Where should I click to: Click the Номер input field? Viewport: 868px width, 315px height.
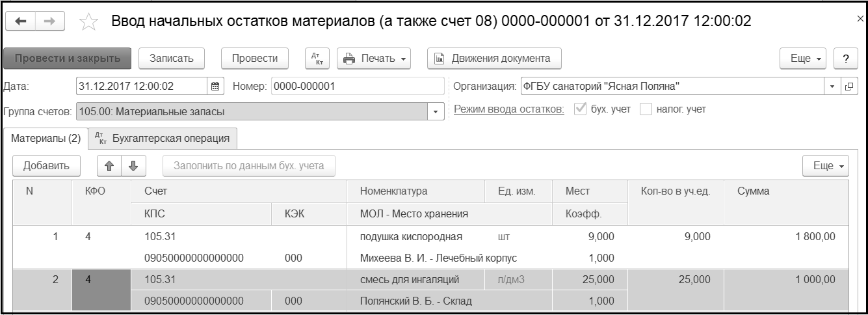(357, 87)
